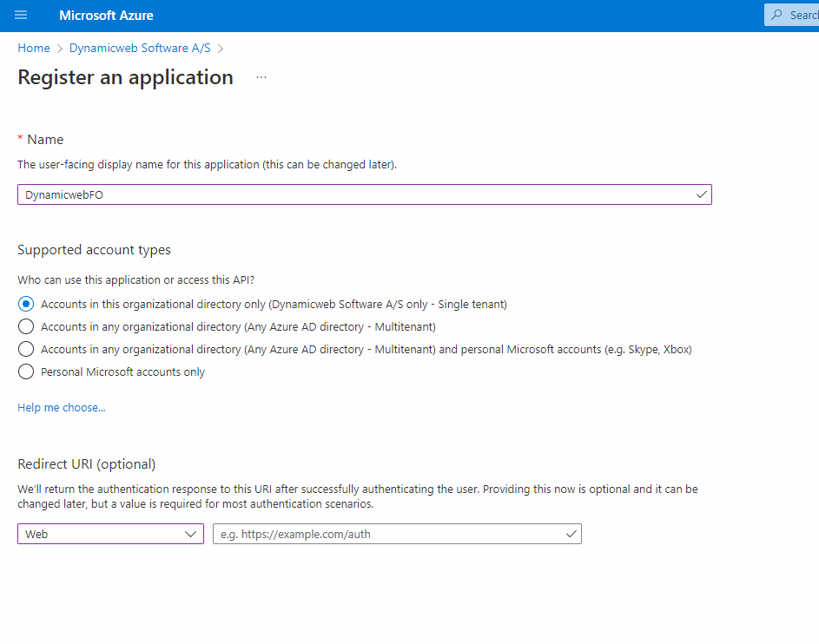Viewport: 819px width, 644px height.
Task: Click the chevron arrow of Web dropdown
Action: [x=192, y=535]
